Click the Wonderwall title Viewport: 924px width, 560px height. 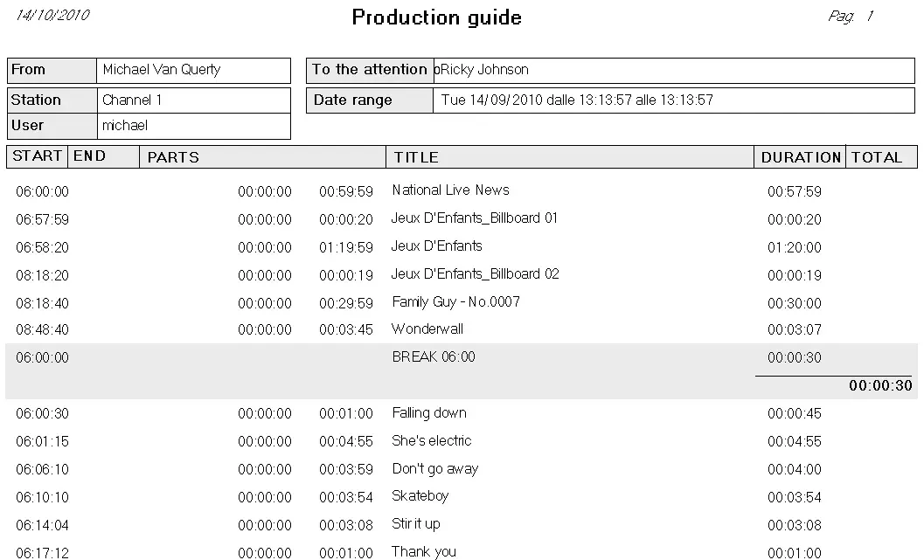pos(427,329)
